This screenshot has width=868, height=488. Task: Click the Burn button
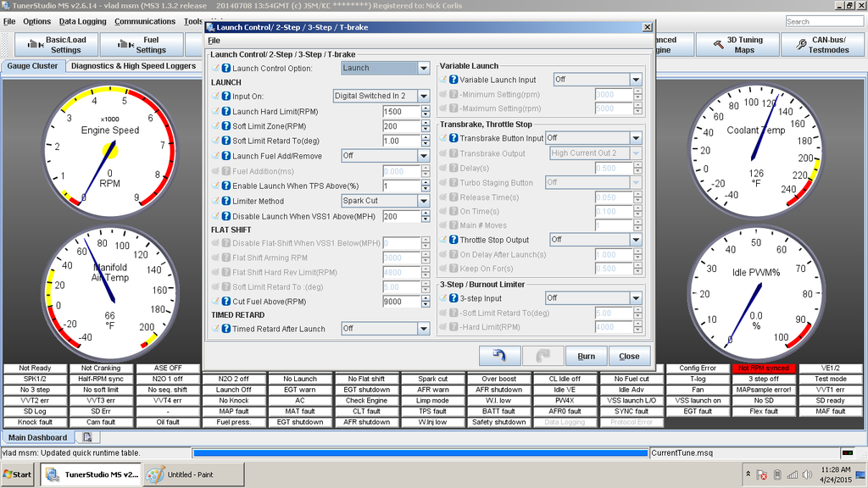coord(586,356)
